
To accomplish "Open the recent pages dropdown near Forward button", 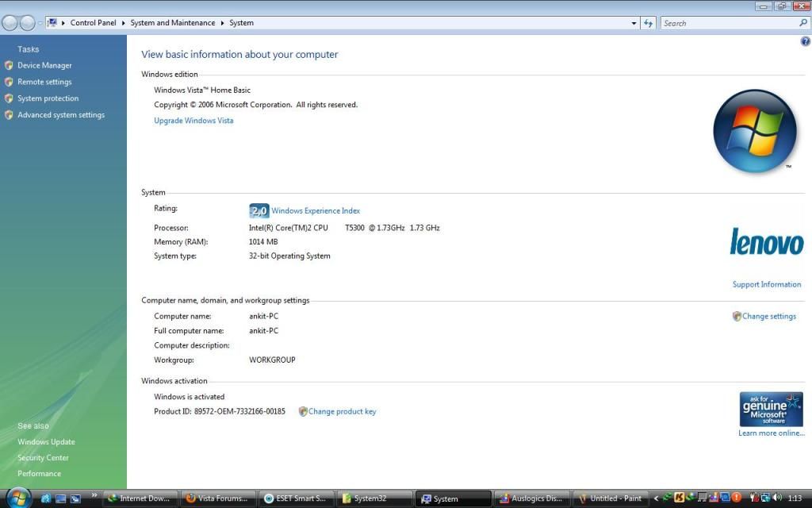I will point(40,23).
